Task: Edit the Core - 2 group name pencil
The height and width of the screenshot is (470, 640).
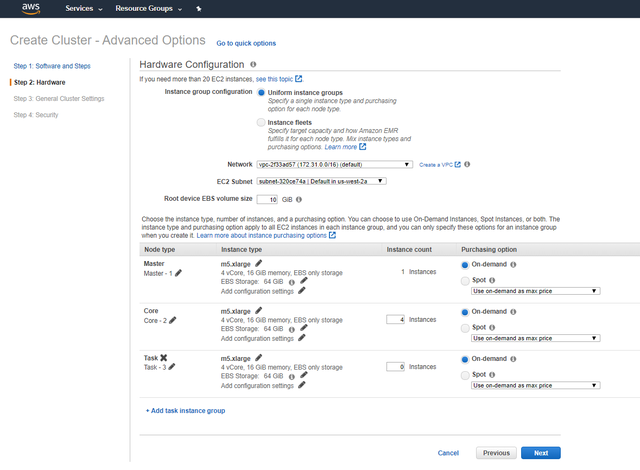Action: coord(173,320)
